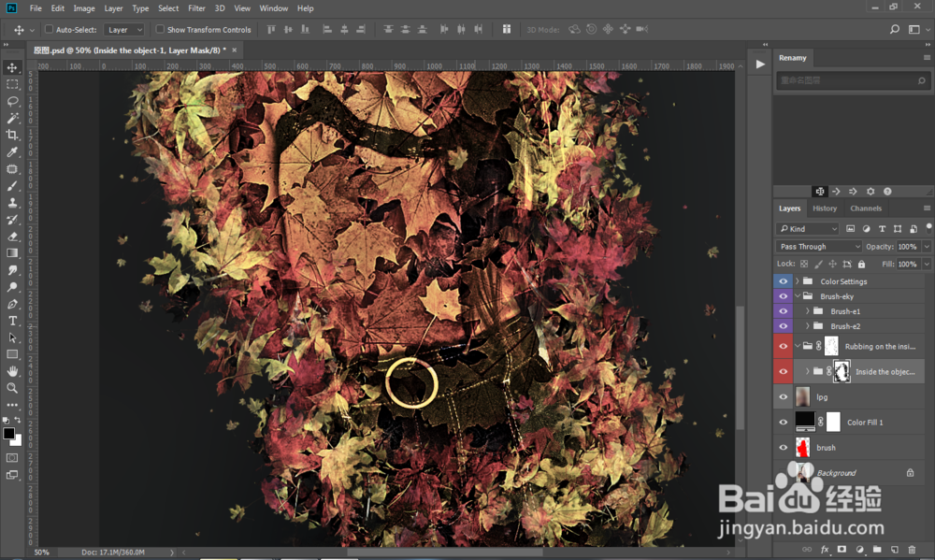Select the Eraser tool
The width and height of the screenshot is (935, 560).
point(12,237)
